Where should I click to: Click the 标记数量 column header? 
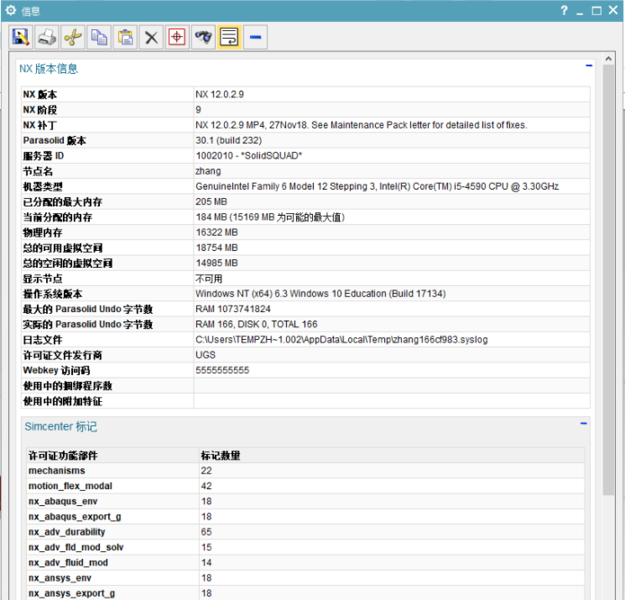pyautogui.click(x=221, y=456)
